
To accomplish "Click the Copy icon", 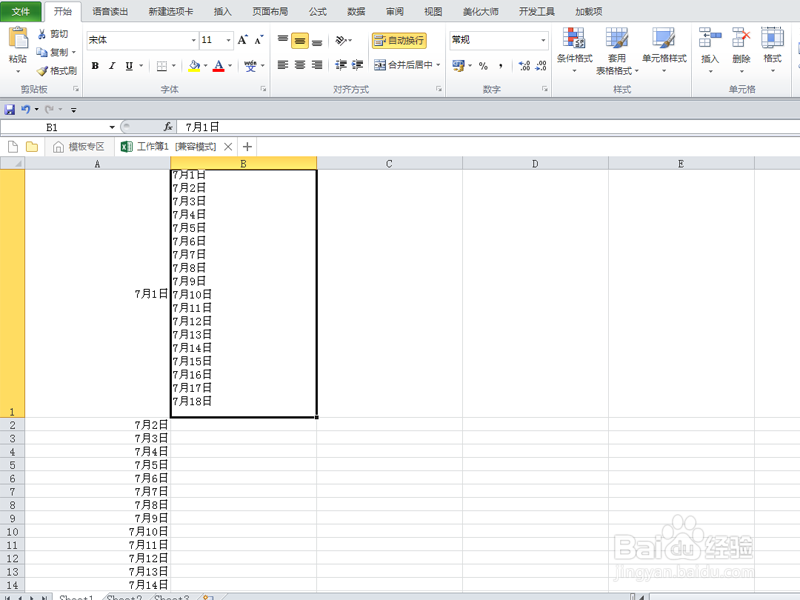I will [x=42, y=52].
